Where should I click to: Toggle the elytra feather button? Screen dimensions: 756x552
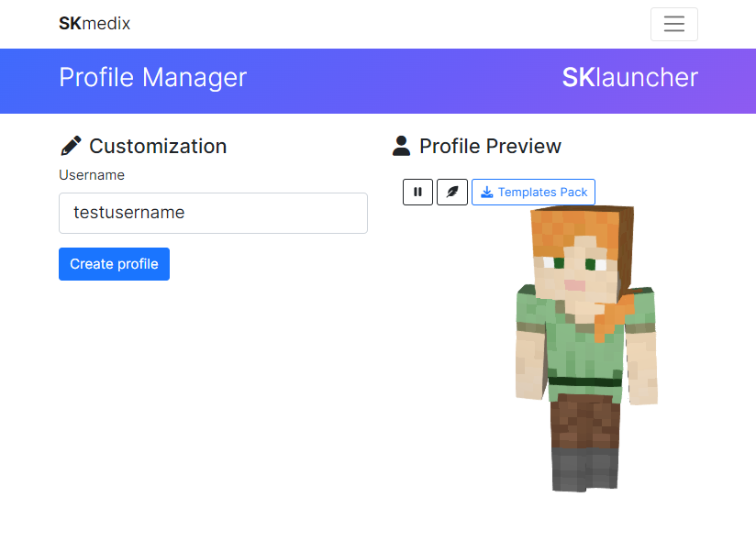tap(452, 193)
